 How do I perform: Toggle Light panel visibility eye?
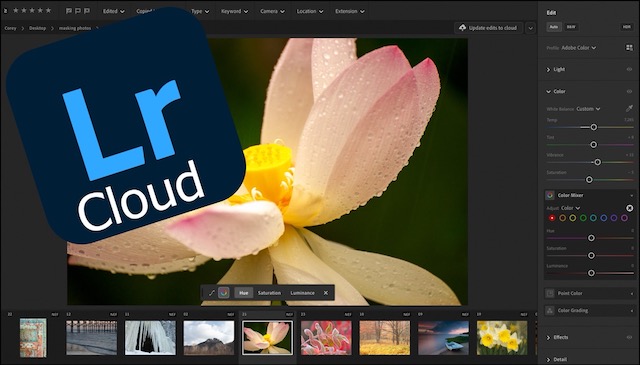click(x=629, y=69)
